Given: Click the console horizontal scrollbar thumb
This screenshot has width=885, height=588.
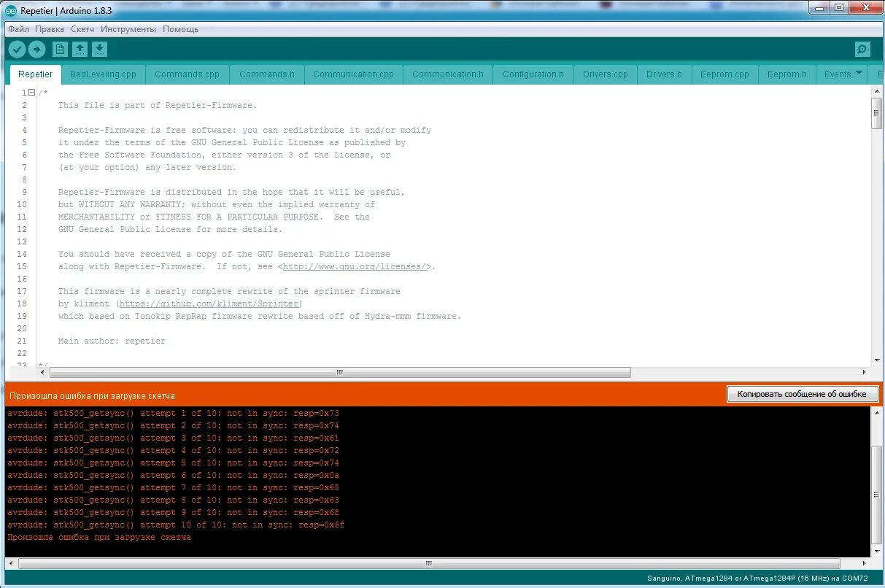Looking at the screenshot, I should (429, 563).
